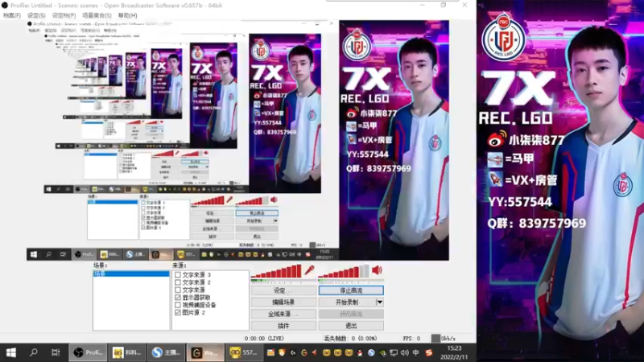Adjust the microphone volume meter
Viewport: 644px width, 362px height.
point(276,271)
